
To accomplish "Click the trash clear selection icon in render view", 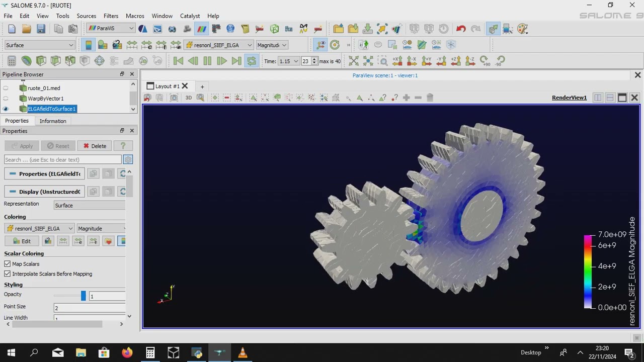I will (x=430, y=98).
